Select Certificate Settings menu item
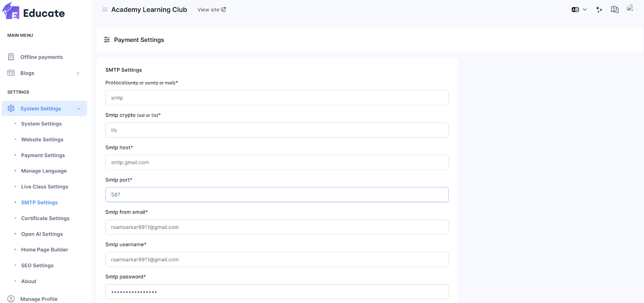This screenshot has width=644, height=303. tap(45, 218)
